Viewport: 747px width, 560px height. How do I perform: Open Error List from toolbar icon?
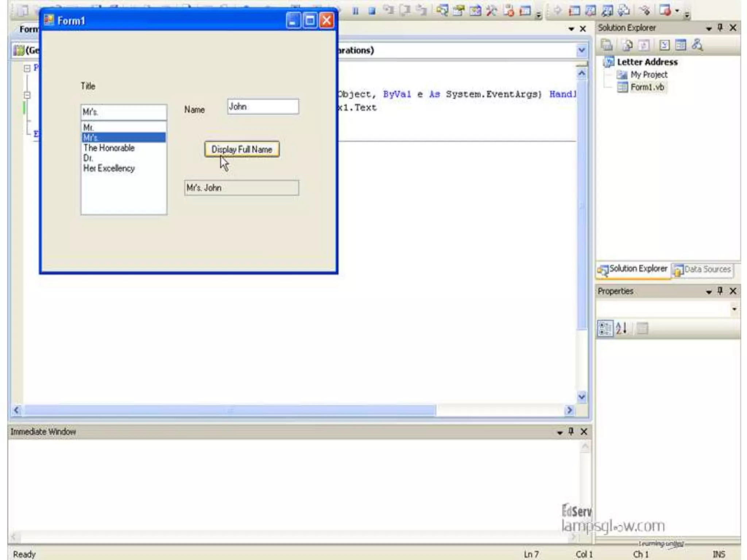pos(508,11)
